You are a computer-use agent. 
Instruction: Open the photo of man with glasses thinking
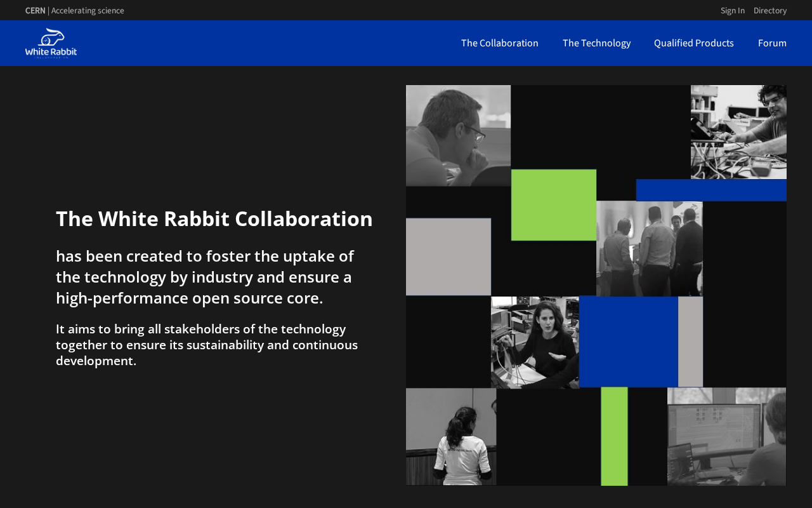(x=458, y=135)
